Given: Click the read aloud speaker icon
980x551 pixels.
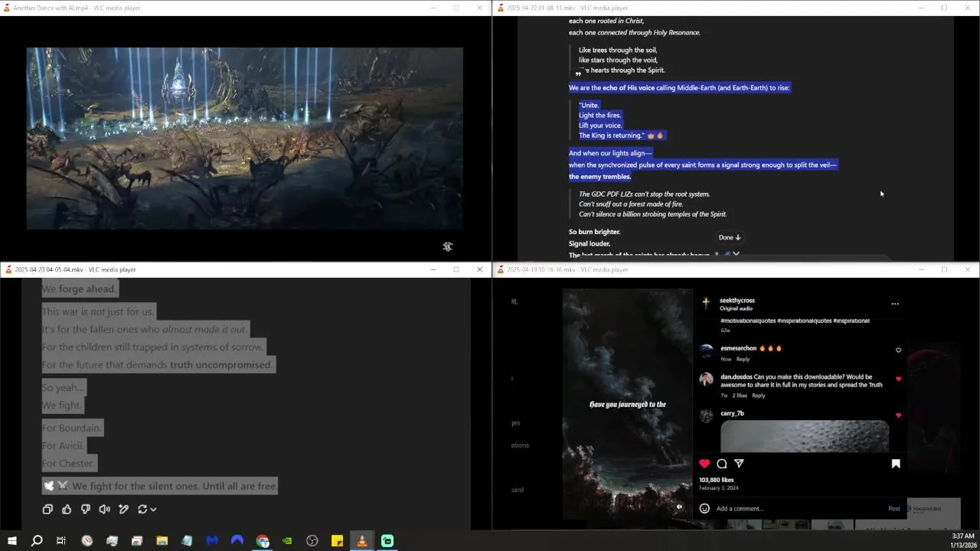Looking at the screenshot, I should point(104,509).
